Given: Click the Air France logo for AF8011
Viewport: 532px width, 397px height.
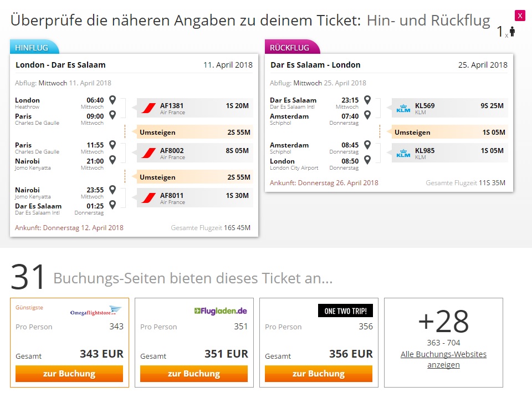Looking at the screenshot, I should pyautogui.click(x=149, y=197).
